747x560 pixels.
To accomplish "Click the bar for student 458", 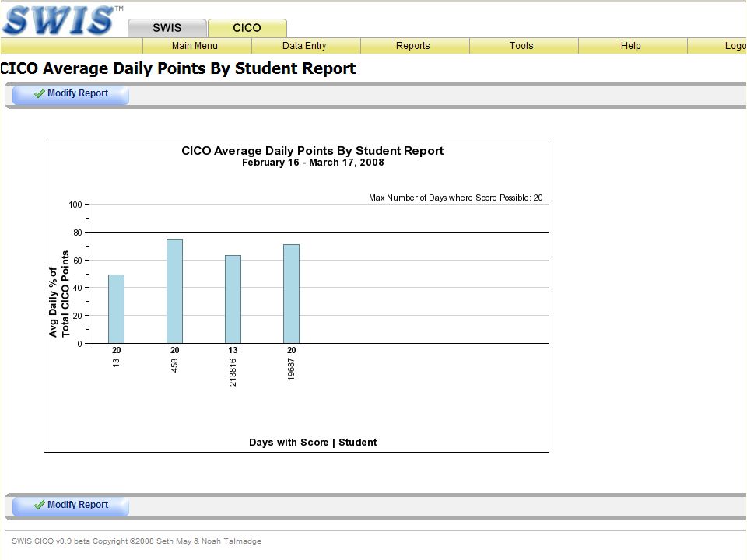I will coord(175,291).
